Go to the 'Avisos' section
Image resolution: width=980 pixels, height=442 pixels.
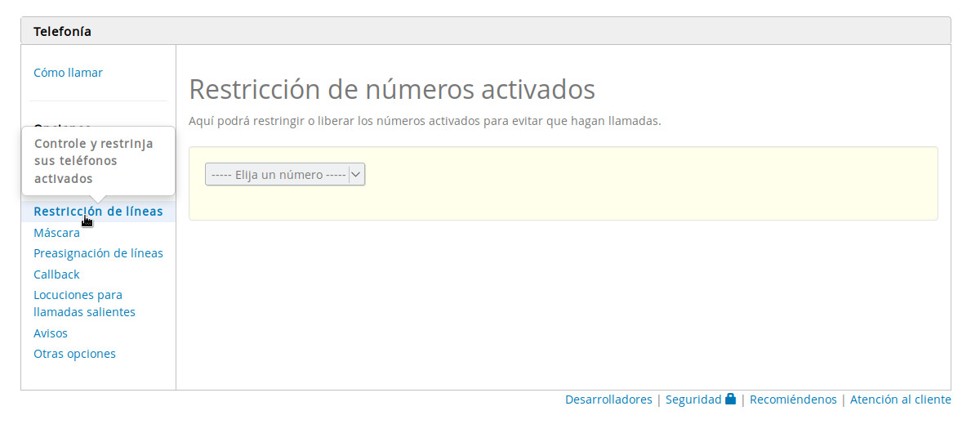coord(51,333)
